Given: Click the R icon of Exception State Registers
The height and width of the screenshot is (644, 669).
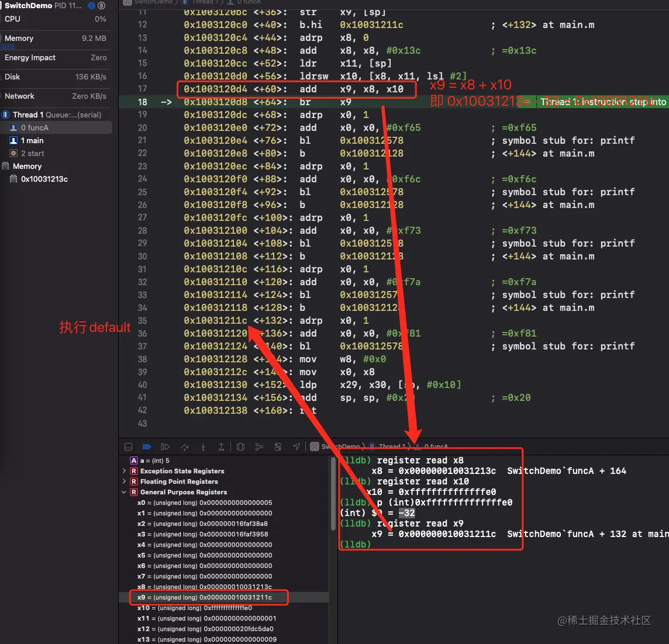Looking at the screenshot, I should click(134, 471).
